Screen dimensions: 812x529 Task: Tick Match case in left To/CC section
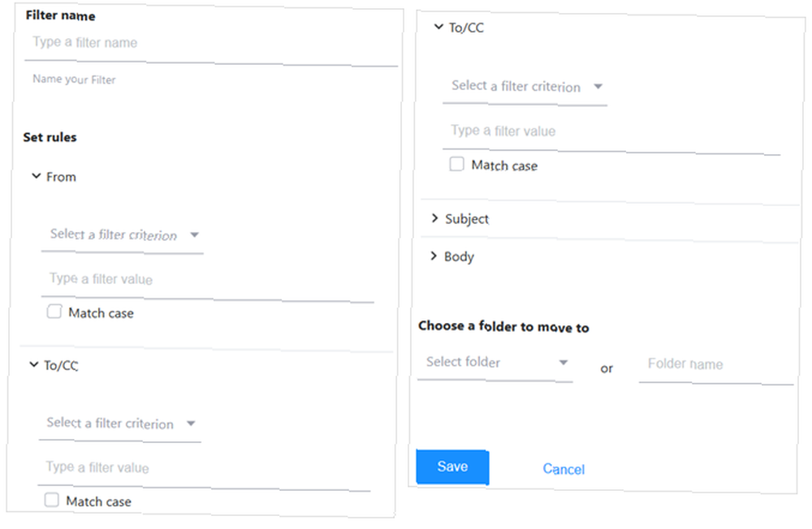point(51,500)
